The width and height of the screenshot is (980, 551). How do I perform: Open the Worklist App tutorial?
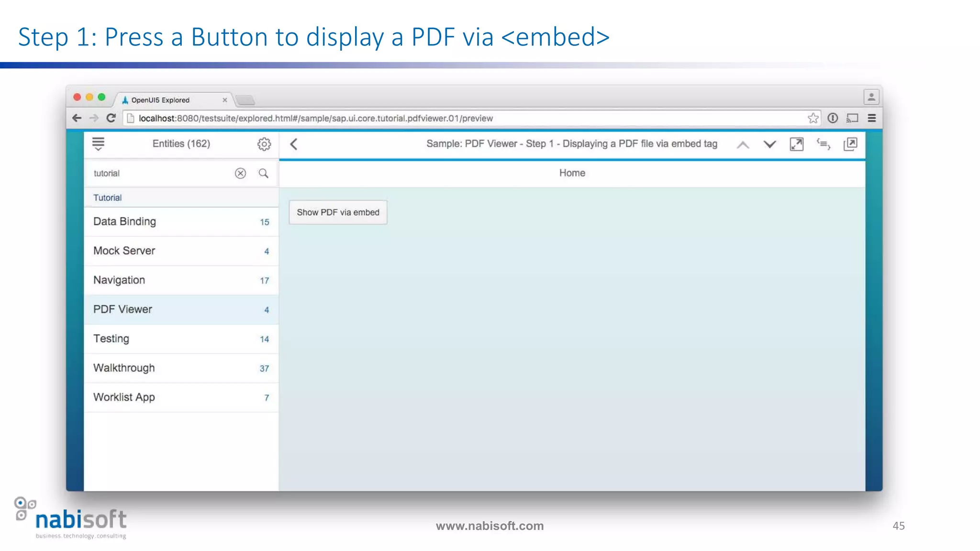click(x=181, y=397)
